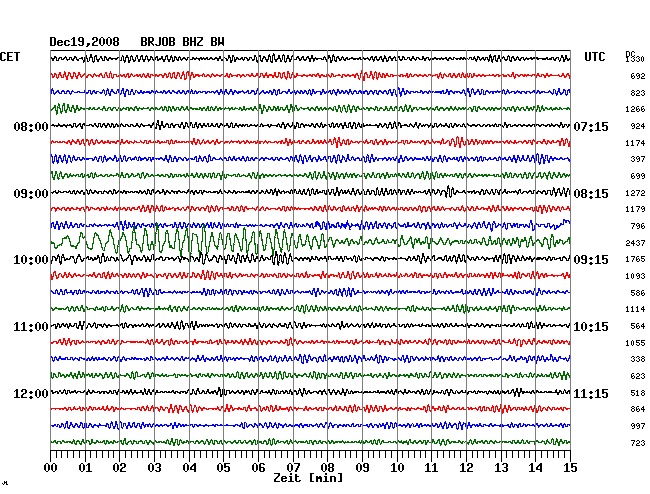Click the amplitude value 623
This screenshot has height=494, width=650.
(638, 376)
